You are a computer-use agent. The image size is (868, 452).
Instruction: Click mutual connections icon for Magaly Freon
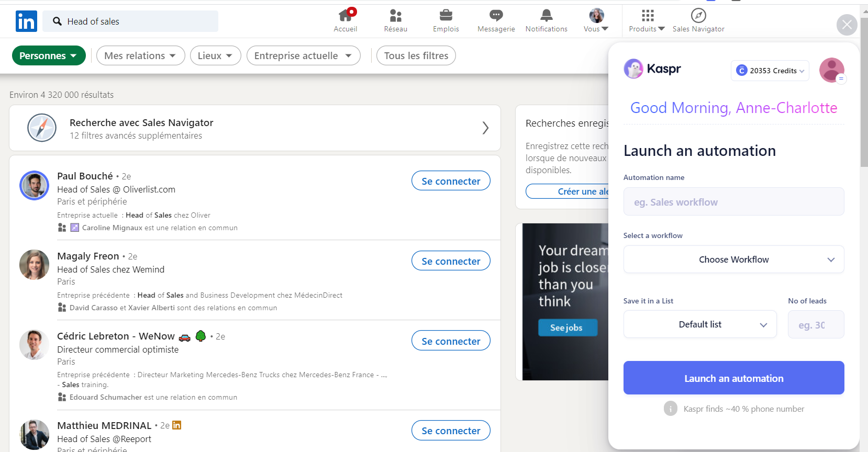(x=62, y=308)
